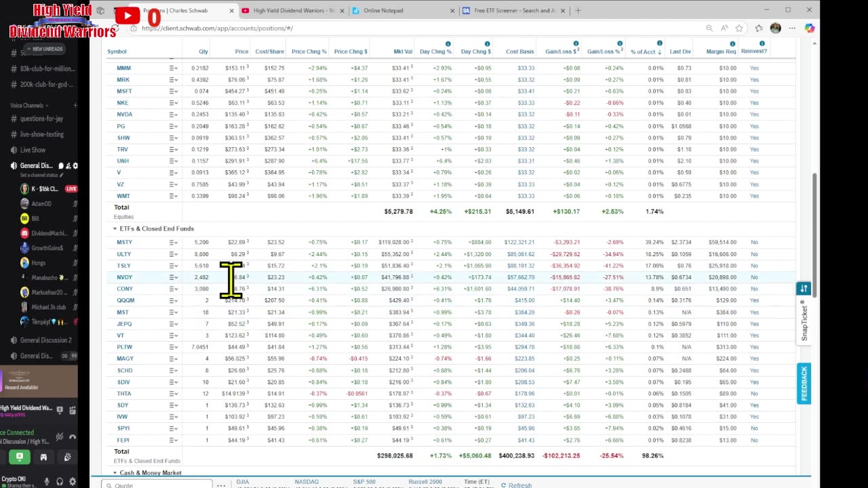
Task: Open the row actions dropdown for JEPQ
Action: tap(174, 324)
